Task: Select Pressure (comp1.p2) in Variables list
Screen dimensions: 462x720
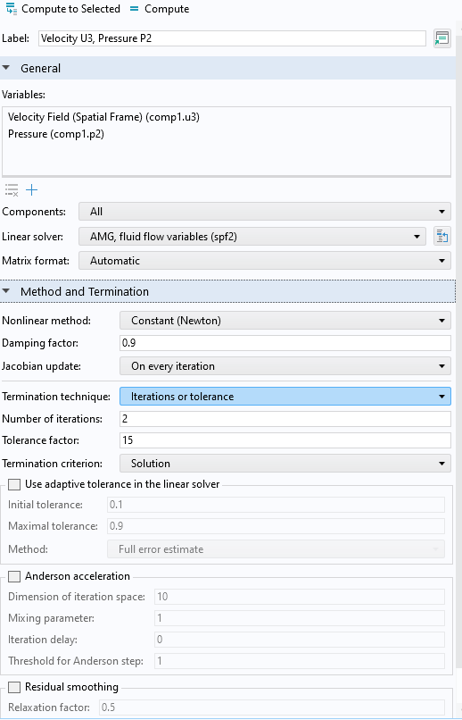Action: 56,134
